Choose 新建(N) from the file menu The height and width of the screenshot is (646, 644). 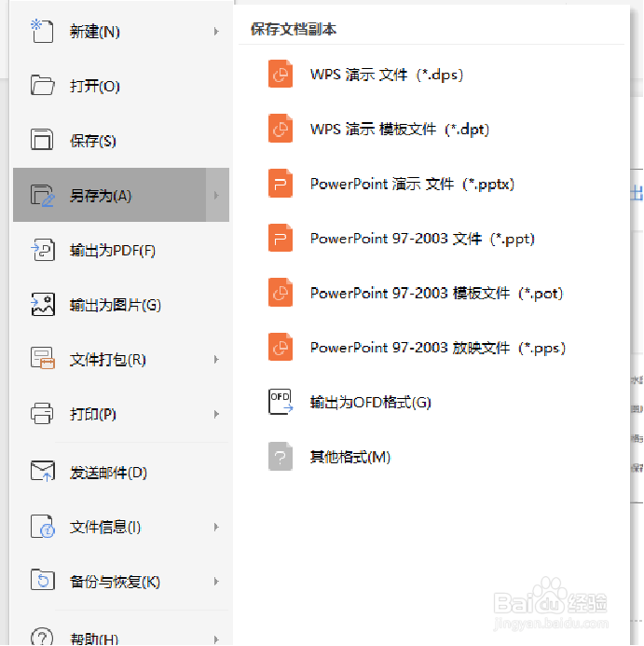pyautogui.click(x=121, y=32)
